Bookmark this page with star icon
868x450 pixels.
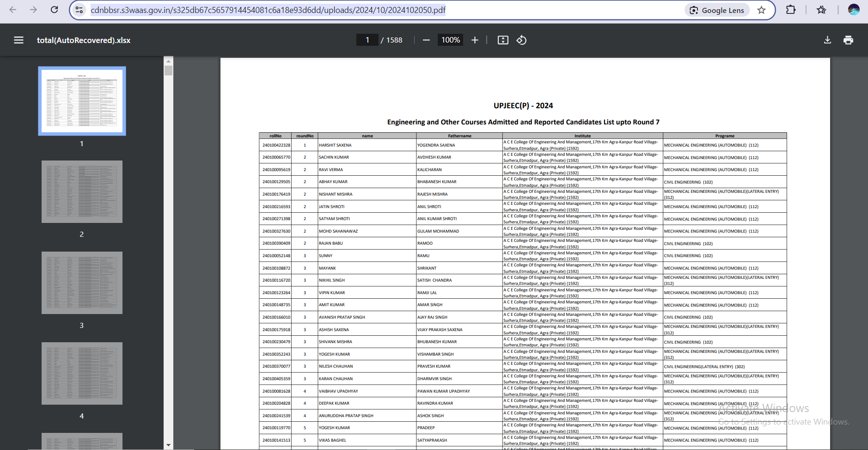[x=761, y=10]
